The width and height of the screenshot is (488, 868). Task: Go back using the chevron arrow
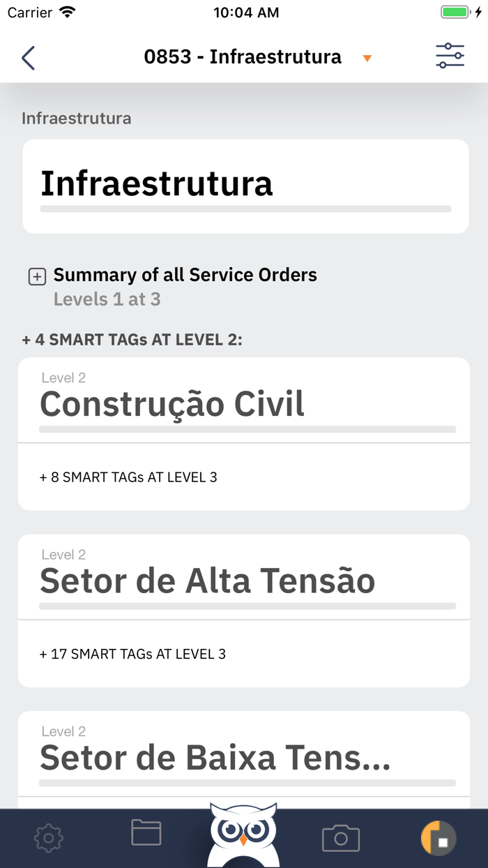(28, 57)
